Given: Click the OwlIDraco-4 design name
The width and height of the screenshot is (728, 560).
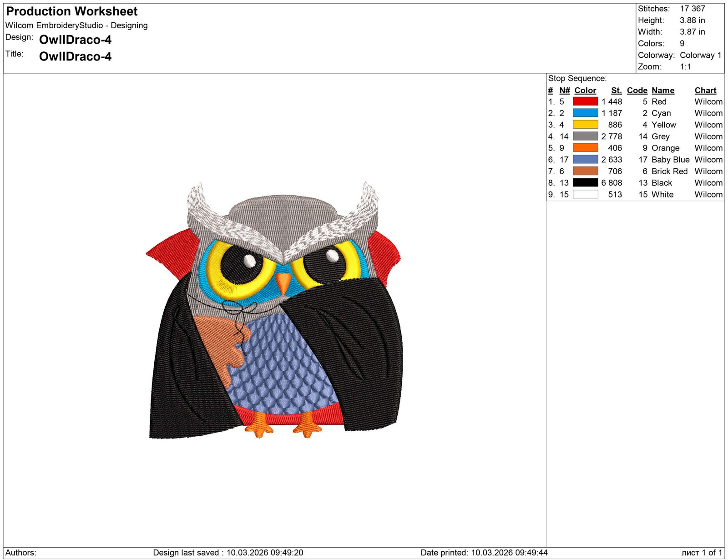Looking at the screenshot, I should (75, 40).
